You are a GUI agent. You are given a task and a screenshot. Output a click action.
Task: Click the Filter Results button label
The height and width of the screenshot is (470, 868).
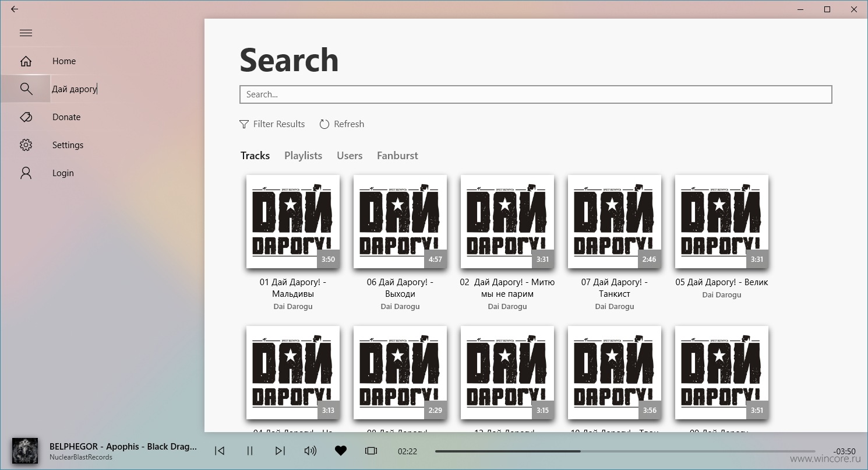coord(279,124)
